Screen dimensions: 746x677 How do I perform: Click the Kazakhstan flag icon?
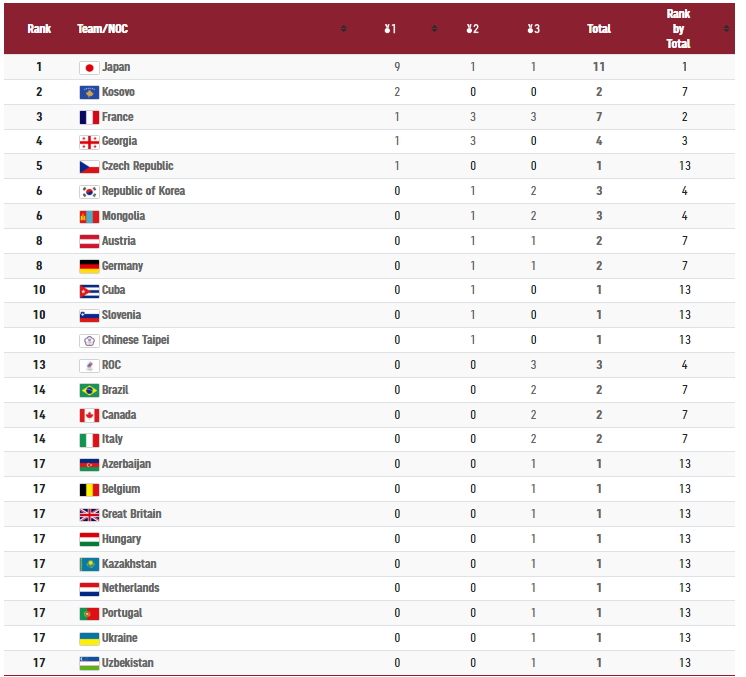(89, 564)
